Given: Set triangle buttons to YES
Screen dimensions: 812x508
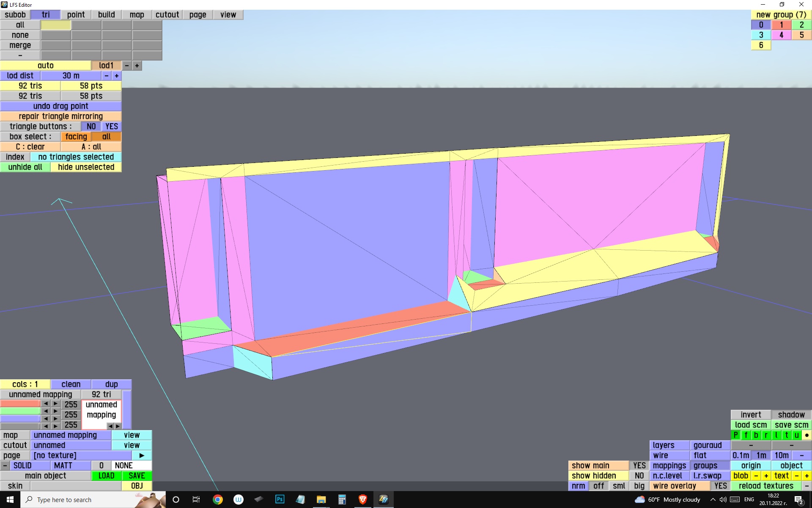Looking at the screenshot, I should (112, 127).
